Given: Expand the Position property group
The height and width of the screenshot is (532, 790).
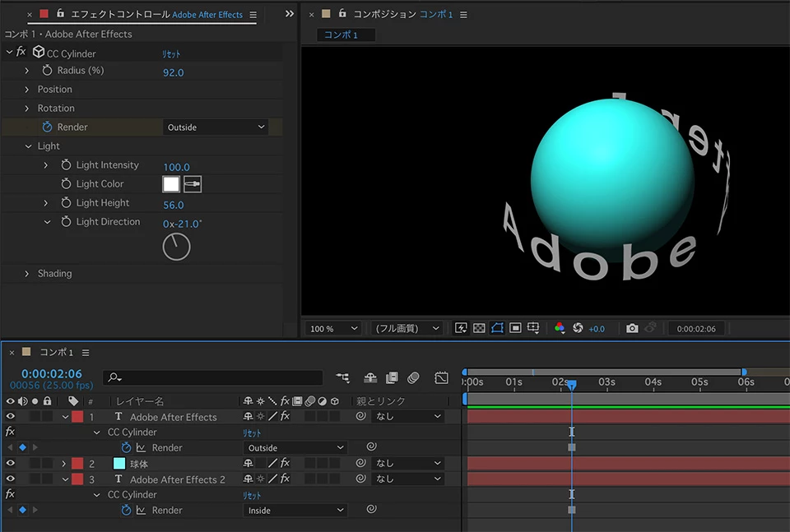Looking at the screenshot, I should (26, 90).
